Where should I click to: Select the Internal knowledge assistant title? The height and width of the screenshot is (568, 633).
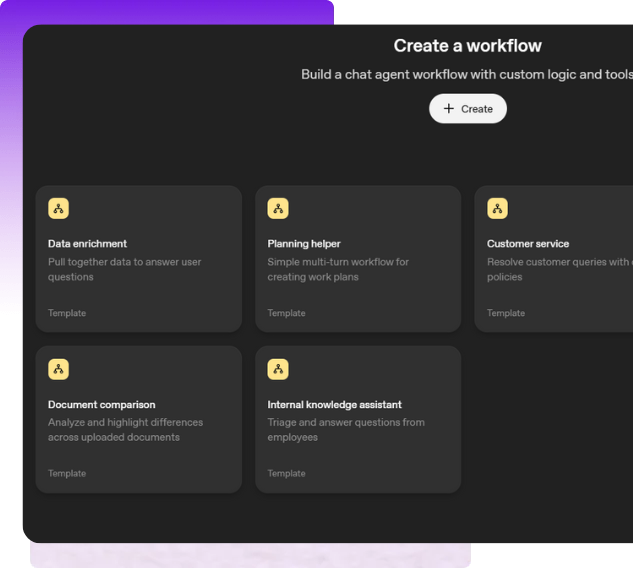point(334,405)
